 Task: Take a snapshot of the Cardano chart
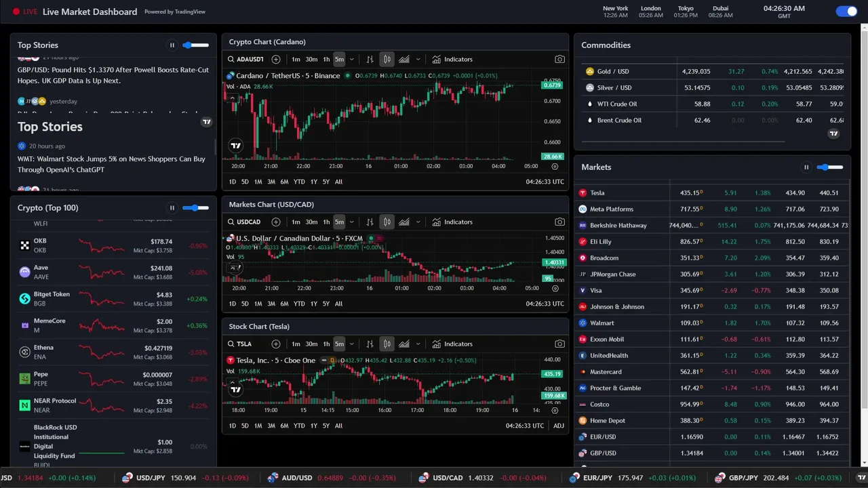(x=559, y=60)
